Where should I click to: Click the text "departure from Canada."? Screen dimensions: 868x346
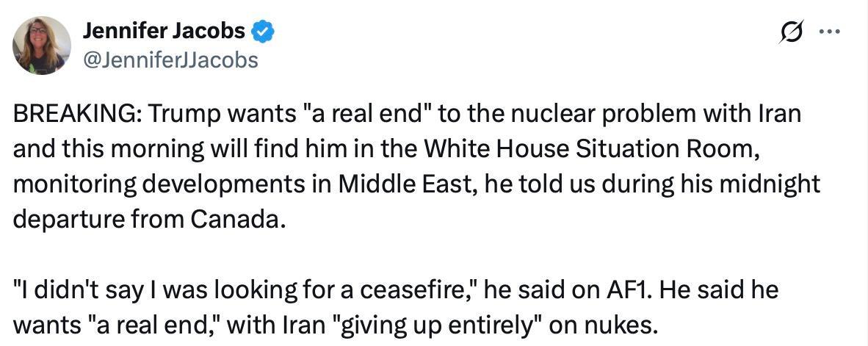tap(151, 220)
